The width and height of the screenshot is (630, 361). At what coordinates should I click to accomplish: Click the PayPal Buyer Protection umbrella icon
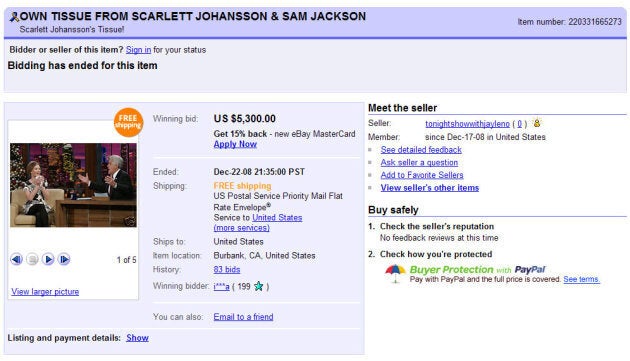(395, 273)
